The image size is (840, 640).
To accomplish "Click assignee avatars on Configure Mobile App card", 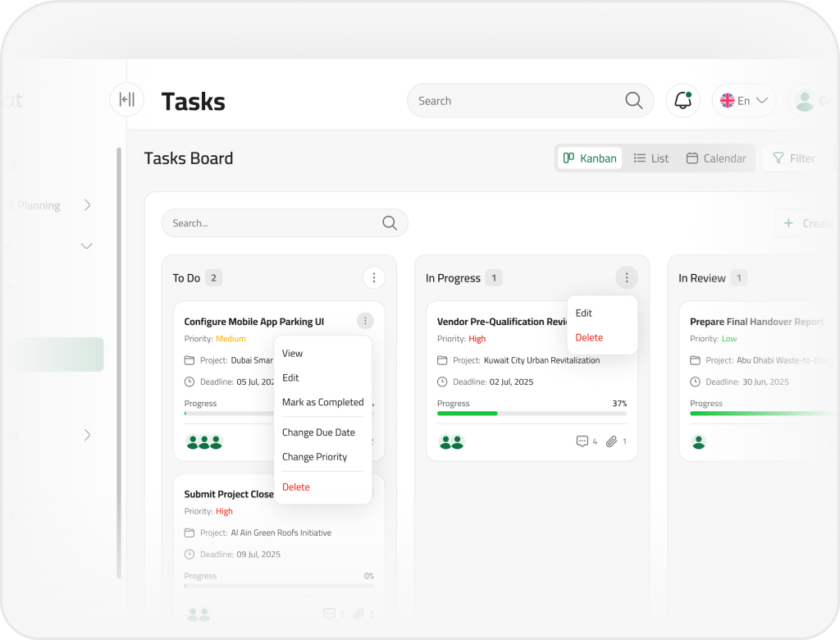I will [204, 441].
